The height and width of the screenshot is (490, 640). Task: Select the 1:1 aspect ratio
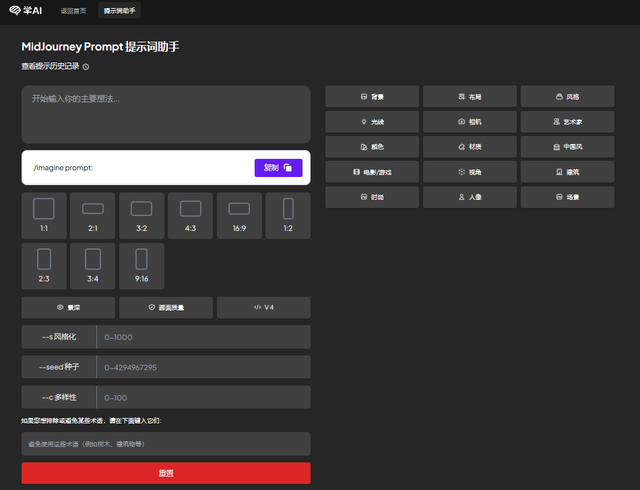(x=44, y=216)
